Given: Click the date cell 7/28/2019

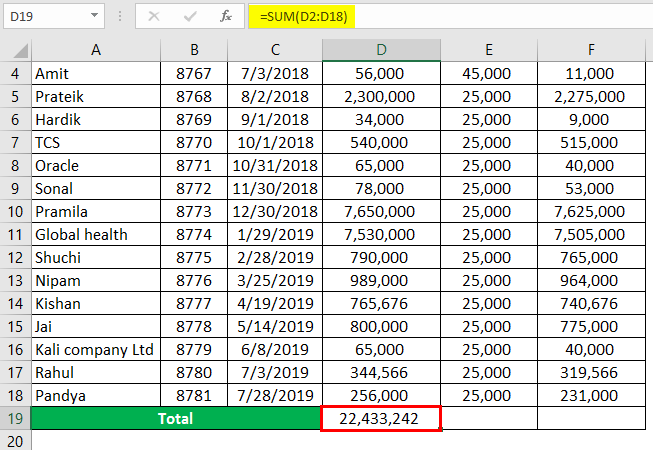Looking at the screenshot, I should (275, 395).
